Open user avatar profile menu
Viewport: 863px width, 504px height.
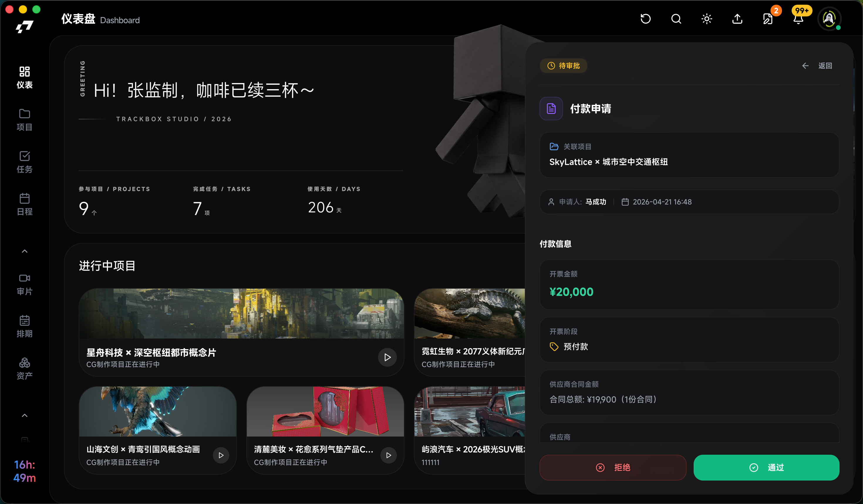pyautogui.click(x=829, y=19)
